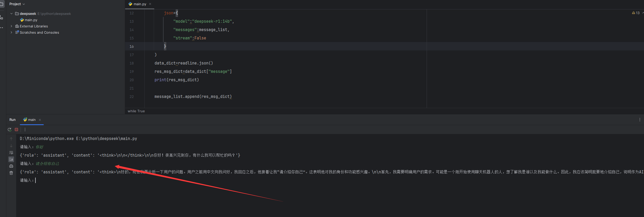This screenshot has width=644, height=217.
Task: Click print(res_msg_dict) statement
Action: (177, 80)
